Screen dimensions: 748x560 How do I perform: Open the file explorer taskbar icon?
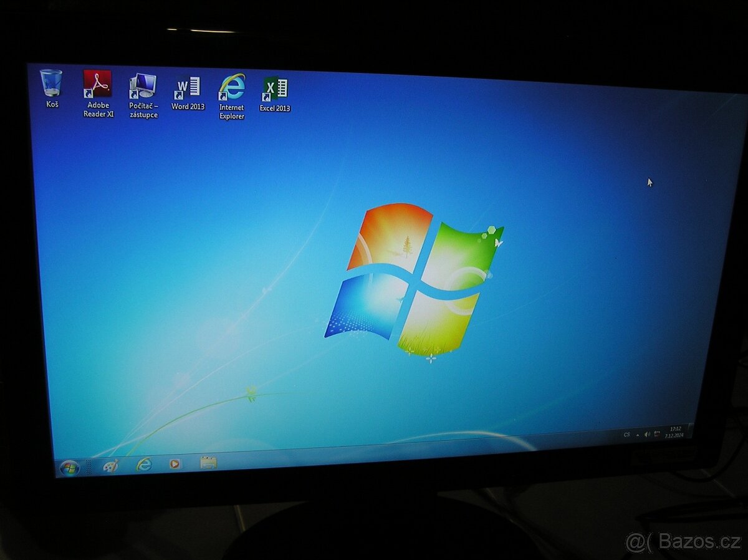[x=208, y=462]
